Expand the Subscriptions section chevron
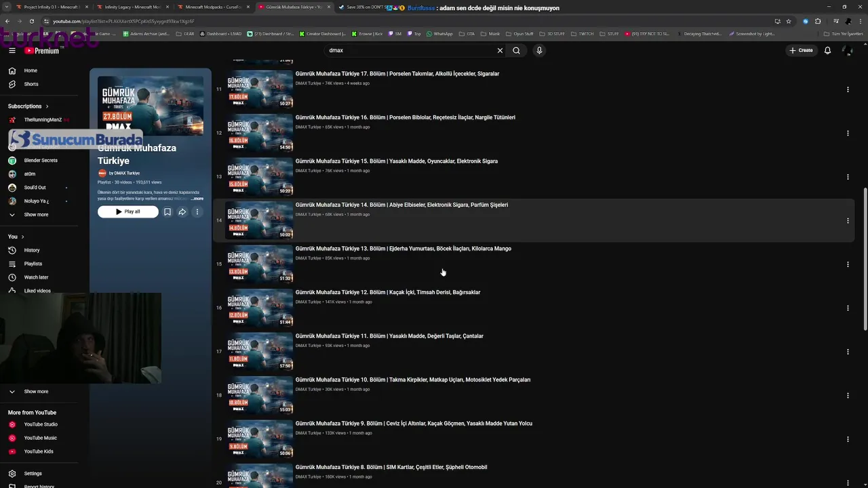The width and height of the screenshot is (868, 488). (47, 106)
